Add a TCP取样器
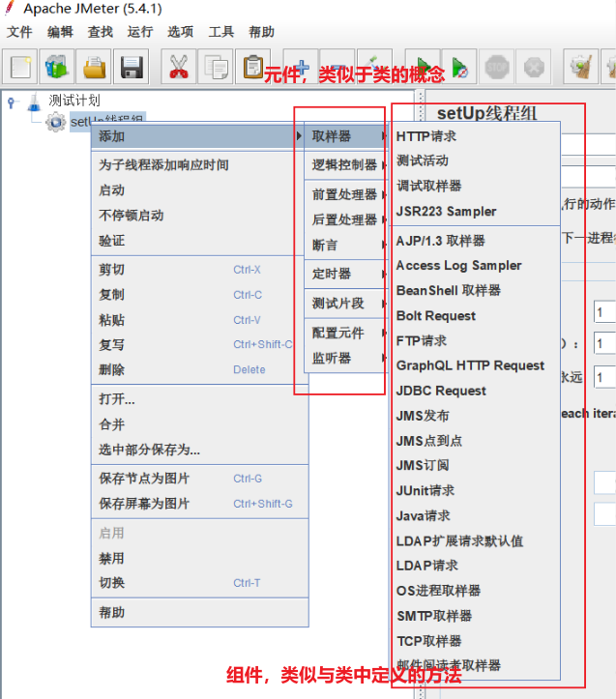 tap(475, 642)
